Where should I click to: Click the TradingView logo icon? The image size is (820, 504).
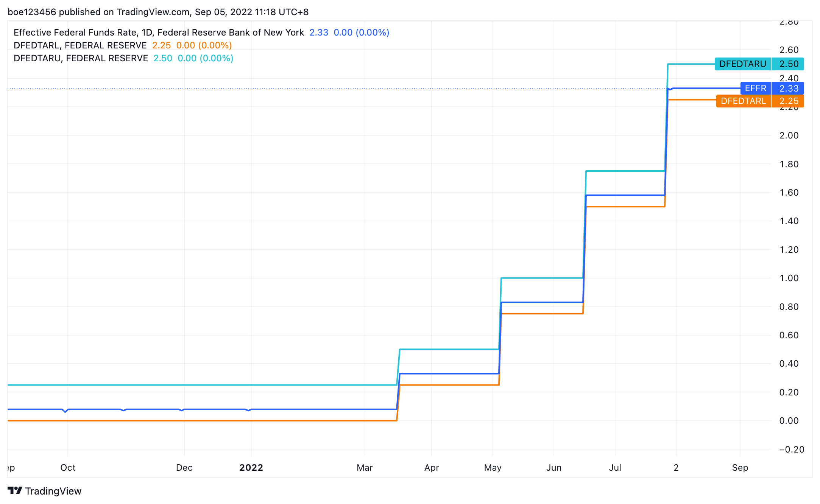15,490
